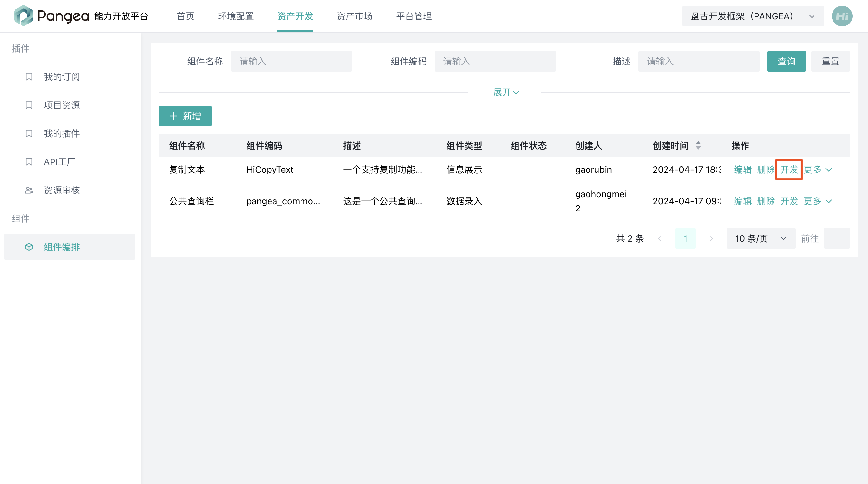Screen dimensions: 868x484
Task: Click the gaorubin creator cell
Action: click(593, 169)
